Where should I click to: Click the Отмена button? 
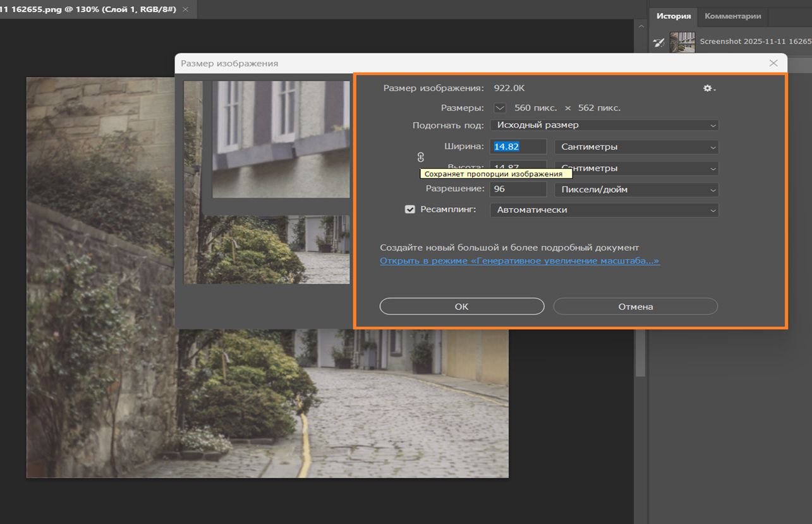pyautogui.click(x=635, y=307)
